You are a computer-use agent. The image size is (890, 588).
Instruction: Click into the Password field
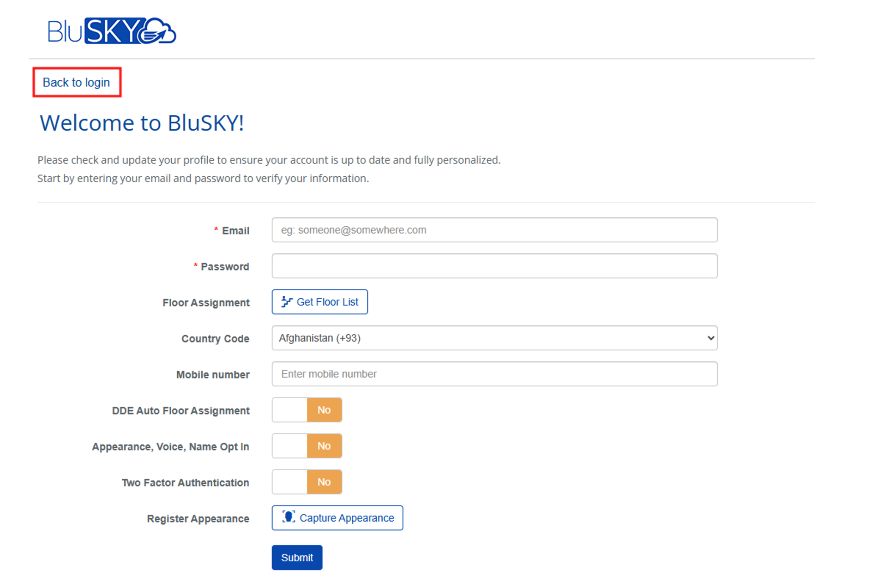click(494, 266)
